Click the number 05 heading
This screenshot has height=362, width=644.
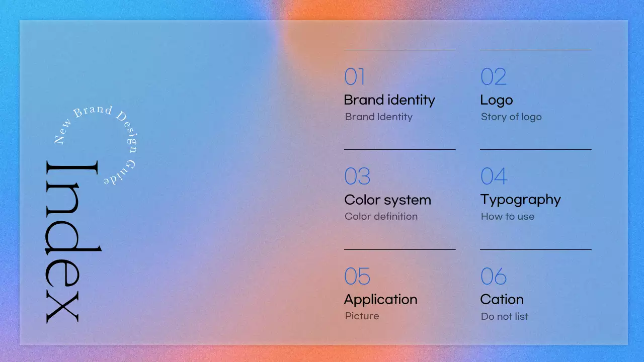[357, 277]
